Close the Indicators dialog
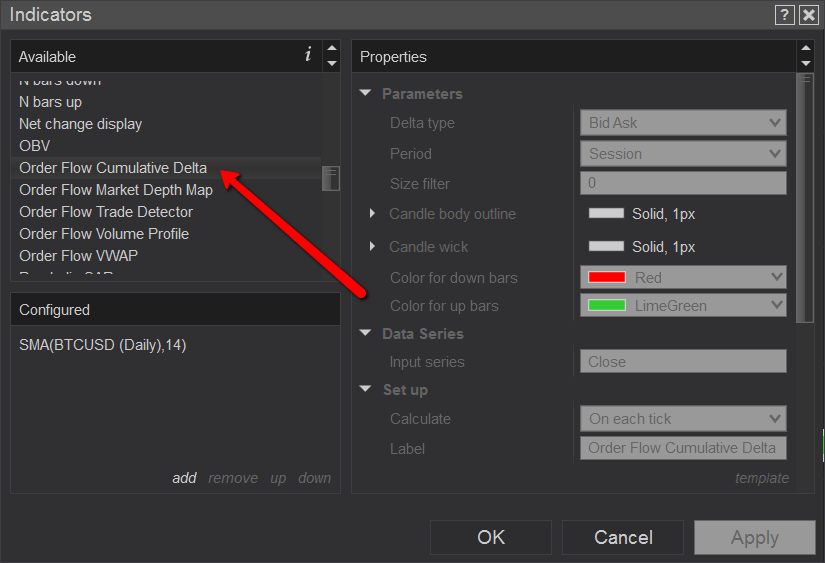This screenshot has width=825, height=563. tap(808, 15)
